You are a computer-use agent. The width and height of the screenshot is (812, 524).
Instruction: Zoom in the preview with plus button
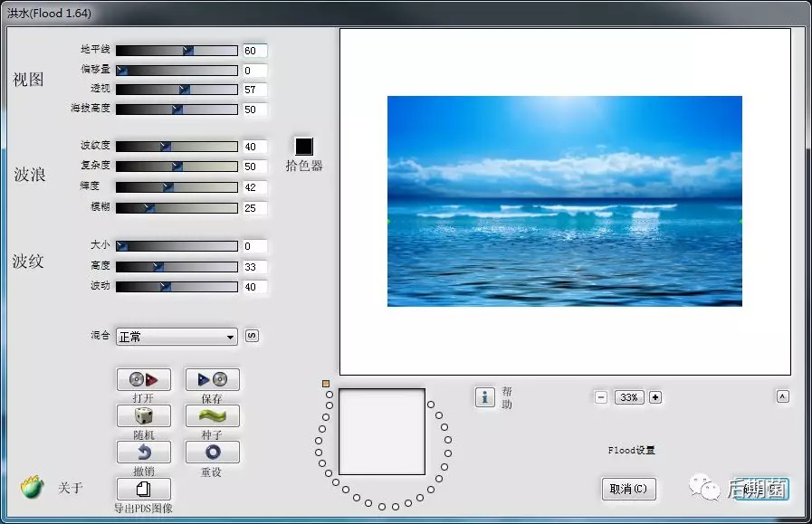(x=655, y=396)
